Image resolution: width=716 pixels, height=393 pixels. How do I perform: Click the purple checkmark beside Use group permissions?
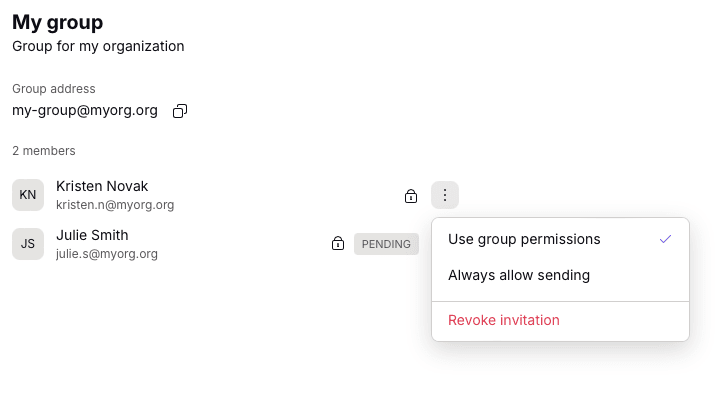[665, 239]
